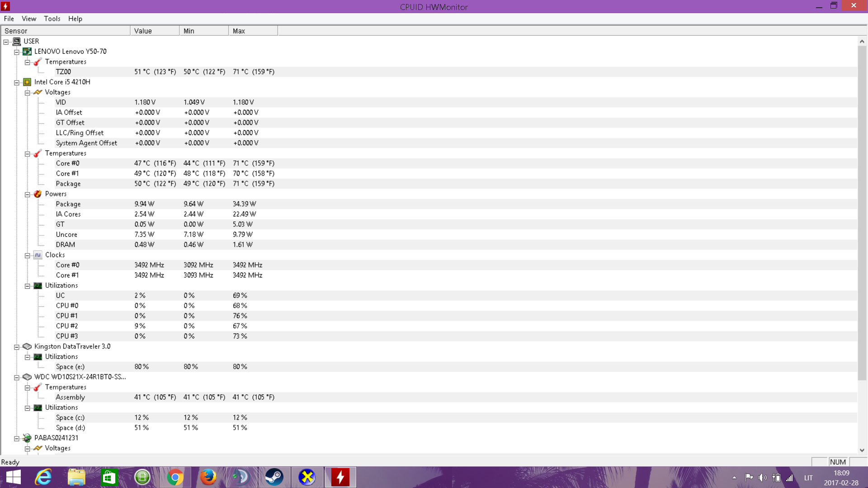868x488 pixels.
Task: Collapse the Clocks group
Action: (28, 255)
